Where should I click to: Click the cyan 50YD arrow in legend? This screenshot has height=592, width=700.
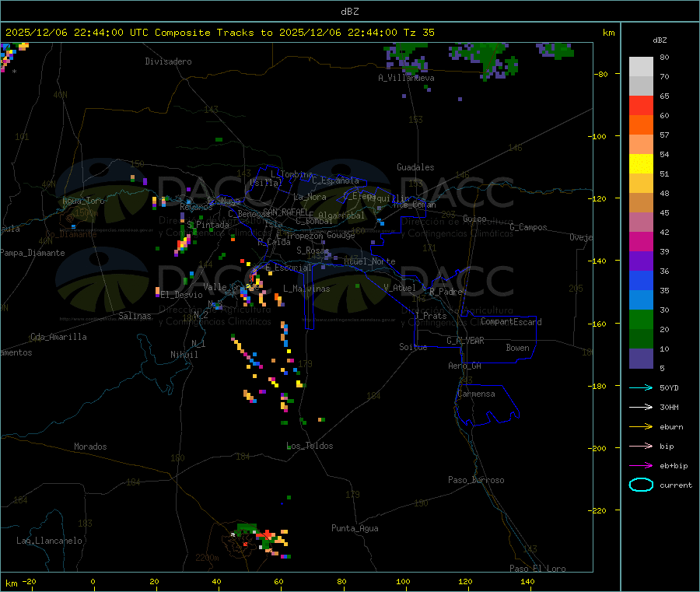pos(641,387)
